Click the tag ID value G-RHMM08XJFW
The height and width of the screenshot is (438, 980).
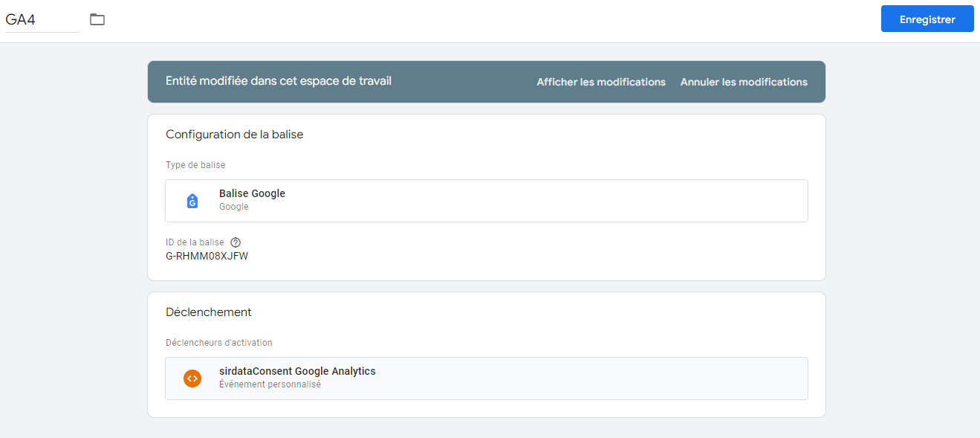coord(207,257)
